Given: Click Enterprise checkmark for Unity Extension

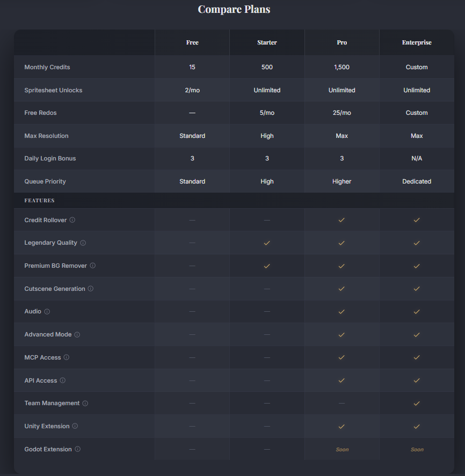Looking at the screenshot, I should [x=417, y=426].
